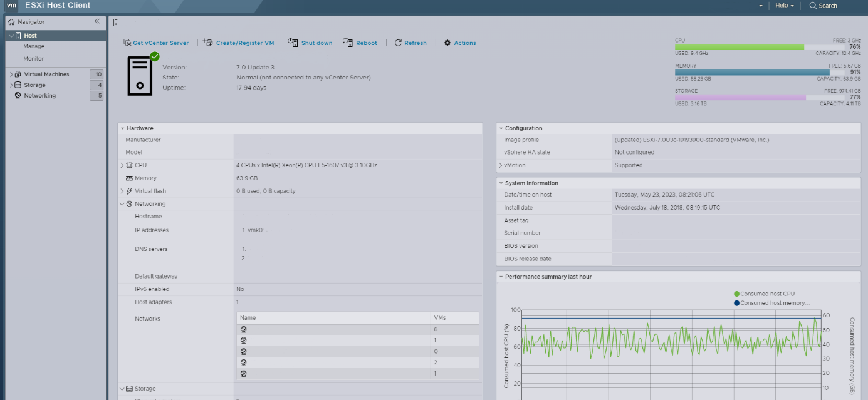Open Actions via the gear icon
This screenshot has height=400, width=868.
447,43
